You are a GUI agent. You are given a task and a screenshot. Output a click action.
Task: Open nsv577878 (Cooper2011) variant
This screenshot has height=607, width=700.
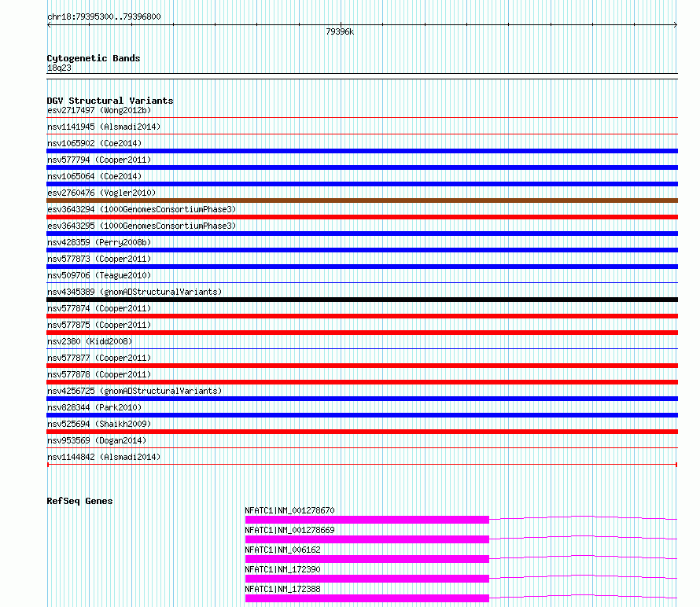point(99,374)
